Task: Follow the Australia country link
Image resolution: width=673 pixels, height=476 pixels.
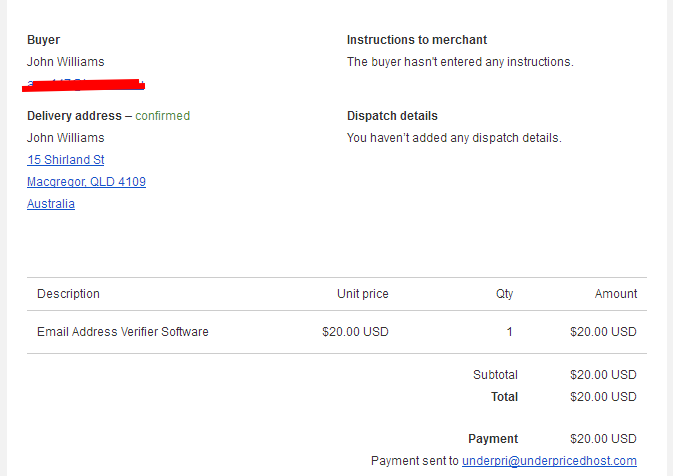Action: pyautogui.click(x=51, y=204)
